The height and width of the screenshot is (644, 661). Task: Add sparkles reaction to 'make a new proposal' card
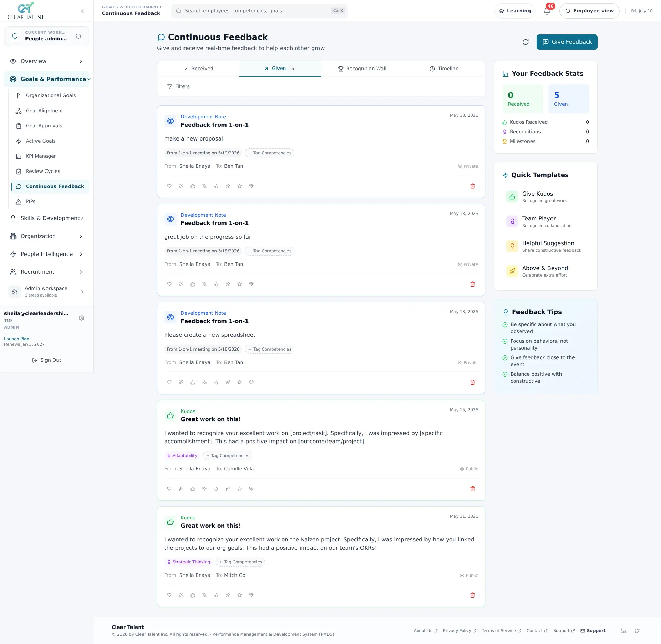click(x=204, y=186)
